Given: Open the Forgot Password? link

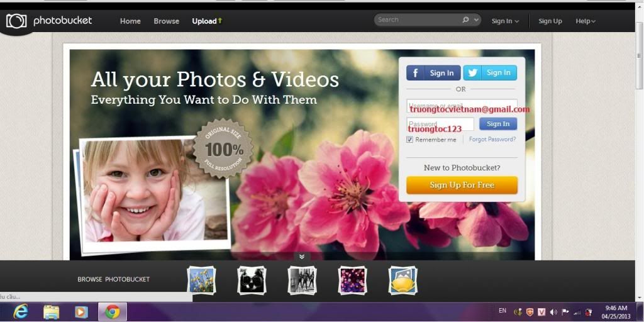Looking at the screenshot, I should pyautogui.click(x=492, y=139).
